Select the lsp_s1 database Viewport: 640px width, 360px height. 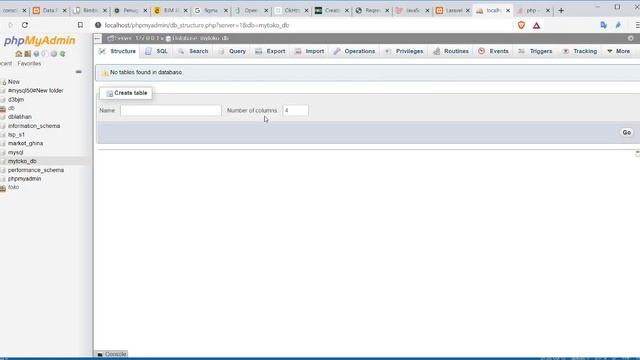pyautogui.click(x=16, y=135)
